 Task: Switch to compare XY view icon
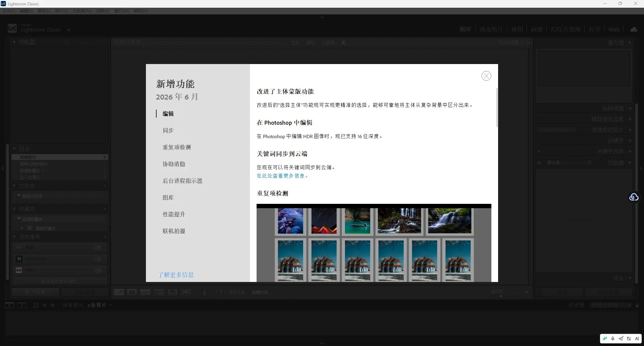145,292
